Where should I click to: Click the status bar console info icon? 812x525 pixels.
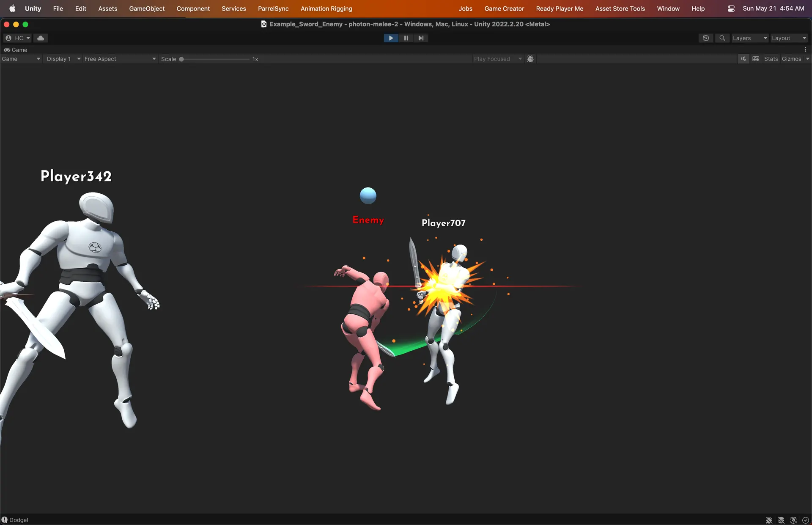[x=5, y=520]
